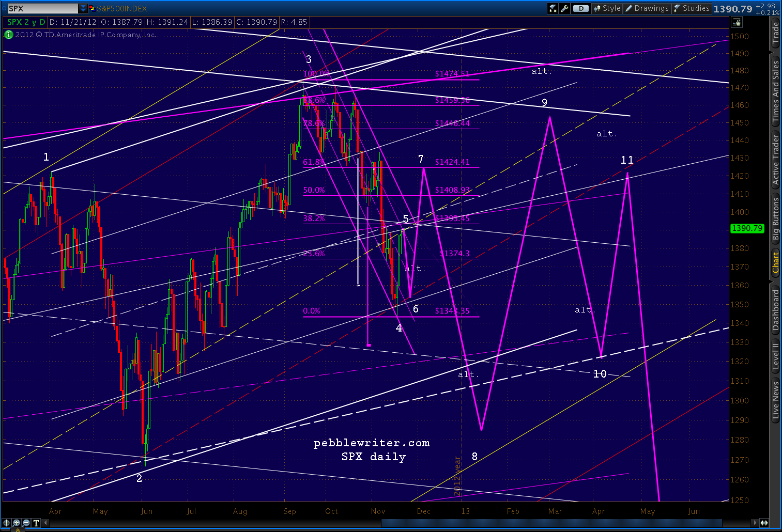Open the Times And Sales sidebar tab
Image resolution: width=782 pixels, height=532 pixels.
[x=776, y=91]
